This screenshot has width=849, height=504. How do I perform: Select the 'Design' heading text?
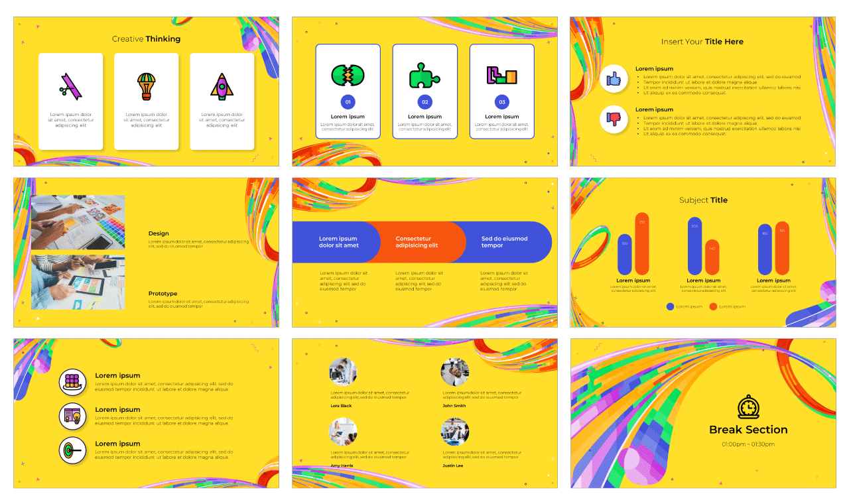pos(159,233)
